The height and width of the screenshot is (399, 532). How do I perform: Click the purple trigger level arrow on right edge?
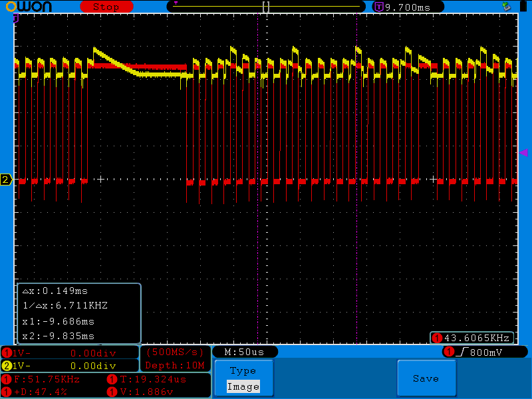coord(523,153)
